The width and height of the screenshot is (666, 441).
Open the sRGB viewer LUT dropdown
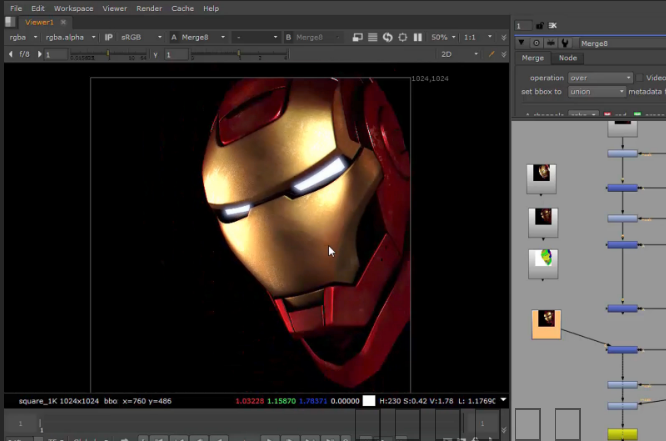pos(141,37)
